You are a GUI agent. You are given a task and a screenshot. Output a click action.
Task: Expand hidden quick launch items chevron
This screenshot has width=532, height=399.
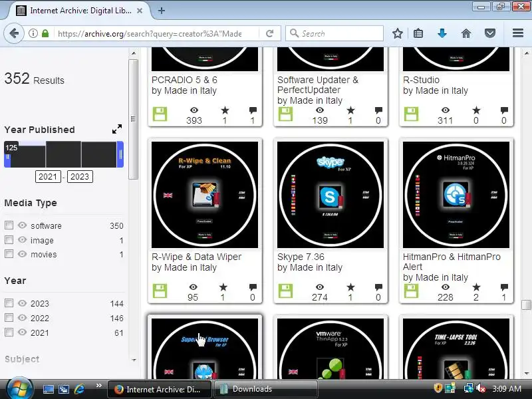(99, 386)
